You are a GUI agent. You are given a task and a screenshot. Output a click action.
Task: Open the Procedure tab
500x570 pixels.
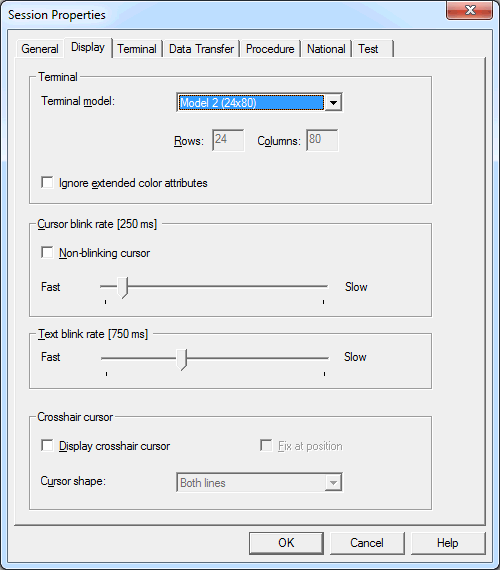(270, 49)
